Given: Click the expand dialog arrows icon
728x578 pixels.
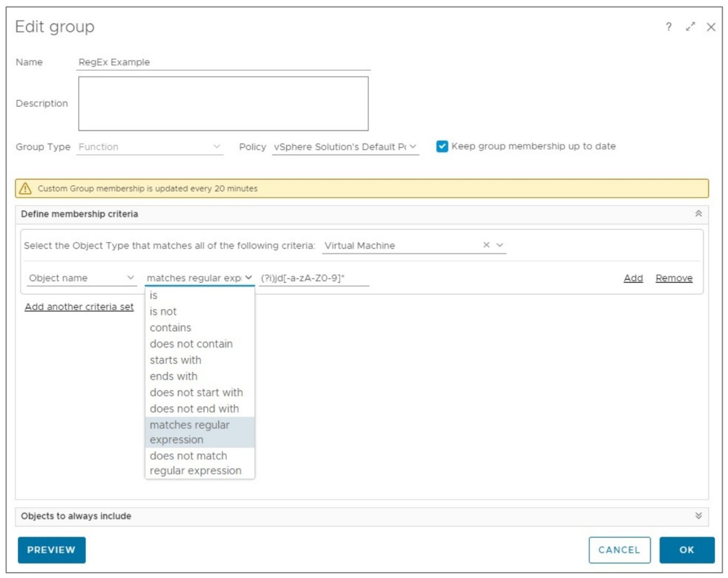Looking at the screenshot, I should tap(691, 27).
